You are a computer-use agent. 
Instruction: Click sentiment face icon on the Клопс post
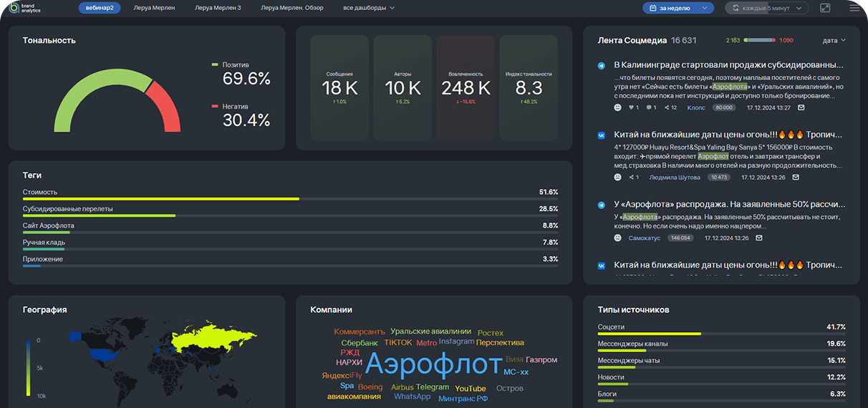(x=618, y=107)
